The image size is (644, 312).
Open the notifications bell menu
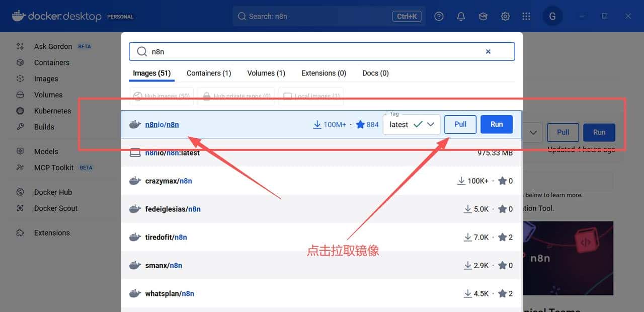click(461, 16)
